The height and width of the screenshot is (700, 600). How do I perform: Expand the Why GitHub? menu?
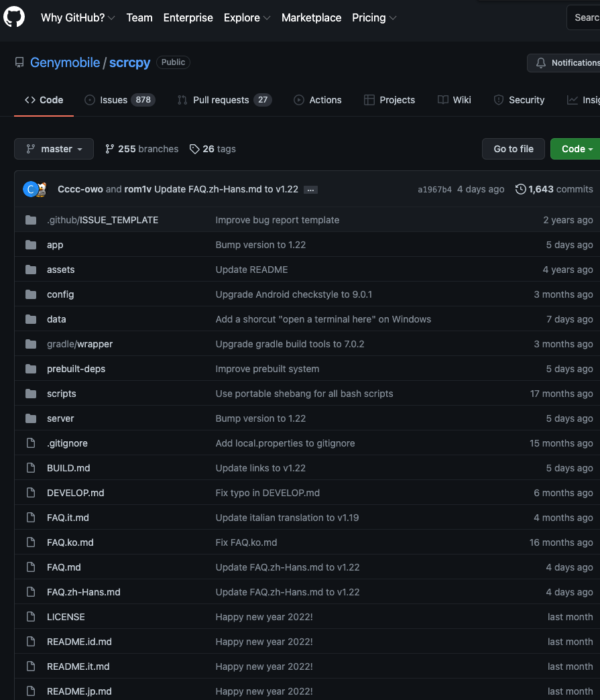(78, 17)
